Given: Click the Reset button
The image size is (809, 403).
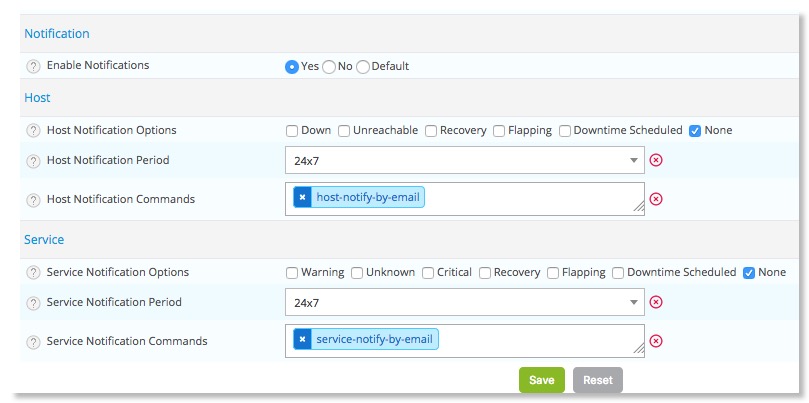Looking at the screenshot, I should click(x=598, y=380).
